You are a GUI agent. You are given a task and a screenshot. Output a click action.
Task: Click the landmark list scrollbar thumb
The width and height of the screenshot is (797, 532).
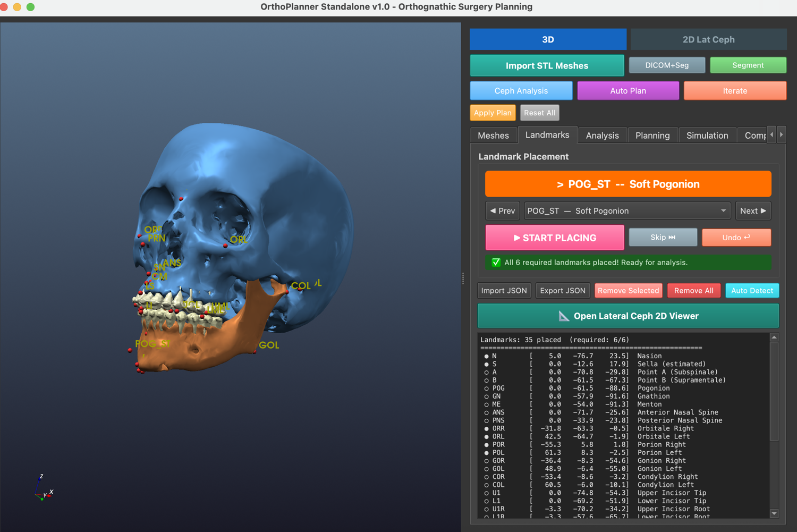tap(774, 391)
